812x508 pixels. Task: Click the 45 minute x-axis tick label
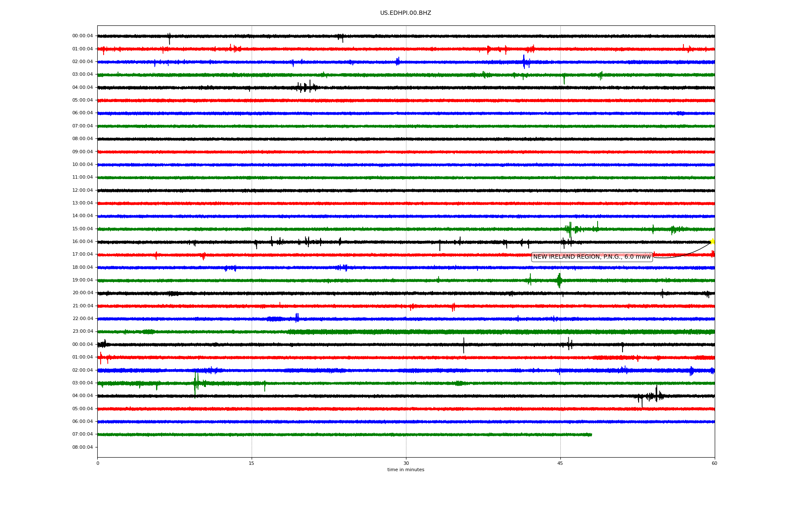[x=560, y=463]
